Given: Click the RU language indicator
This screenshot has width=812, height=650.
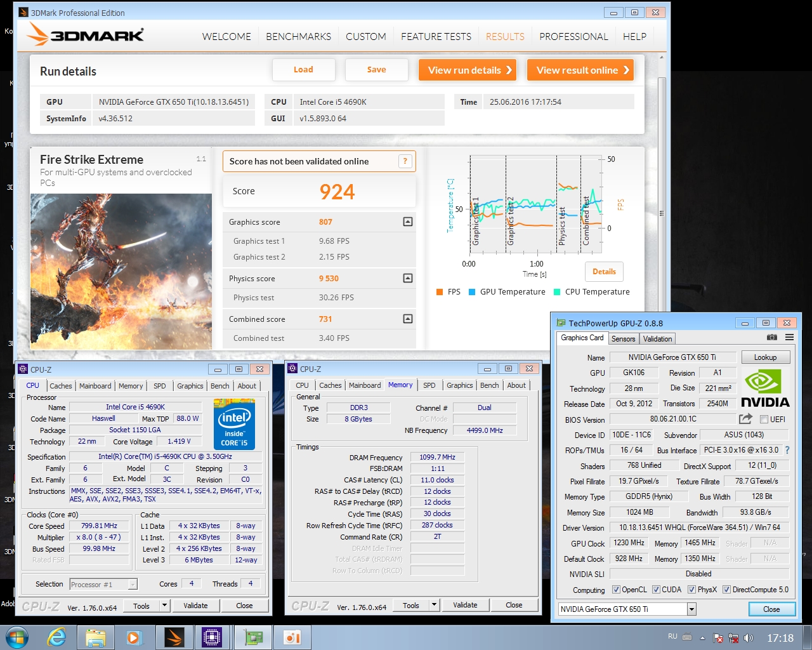Looking at the screenshot, I should [672, 636].
